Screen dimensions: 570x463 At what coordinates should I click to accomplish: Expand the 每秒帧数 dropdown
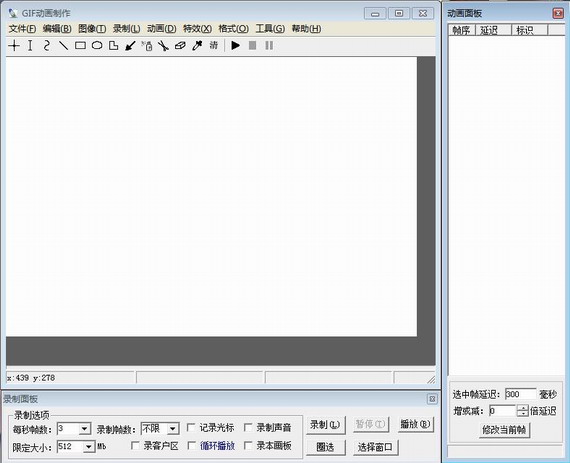pyautogui.click(x=84, y=429)
